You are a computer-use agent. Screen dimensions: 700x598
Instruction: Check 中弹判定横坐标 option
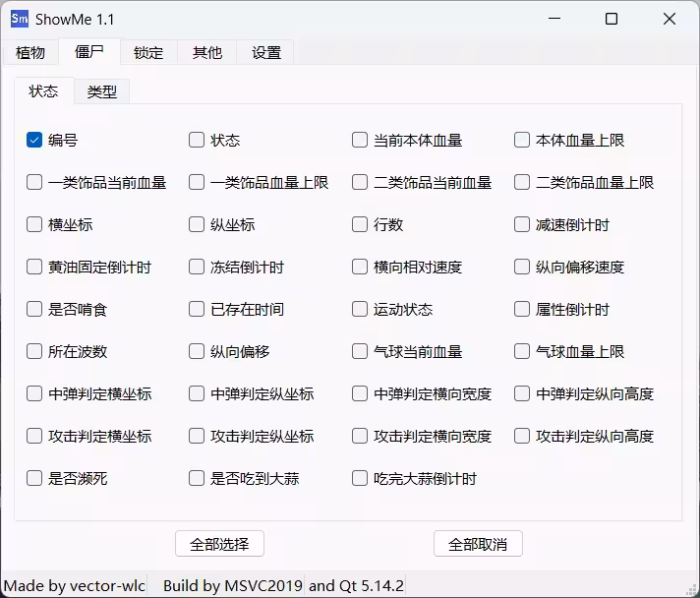click(x=34, y=393)
